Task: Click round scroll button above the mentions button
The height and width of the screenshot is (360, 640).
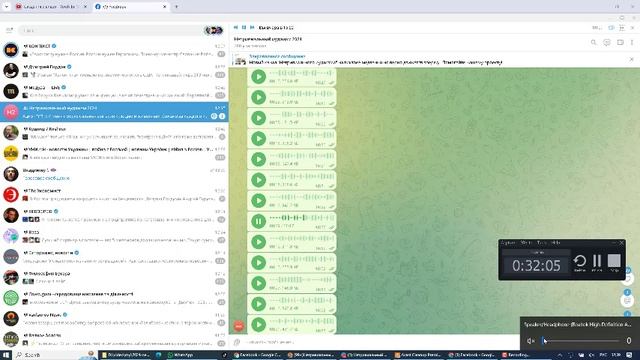Action: [627, 278]
